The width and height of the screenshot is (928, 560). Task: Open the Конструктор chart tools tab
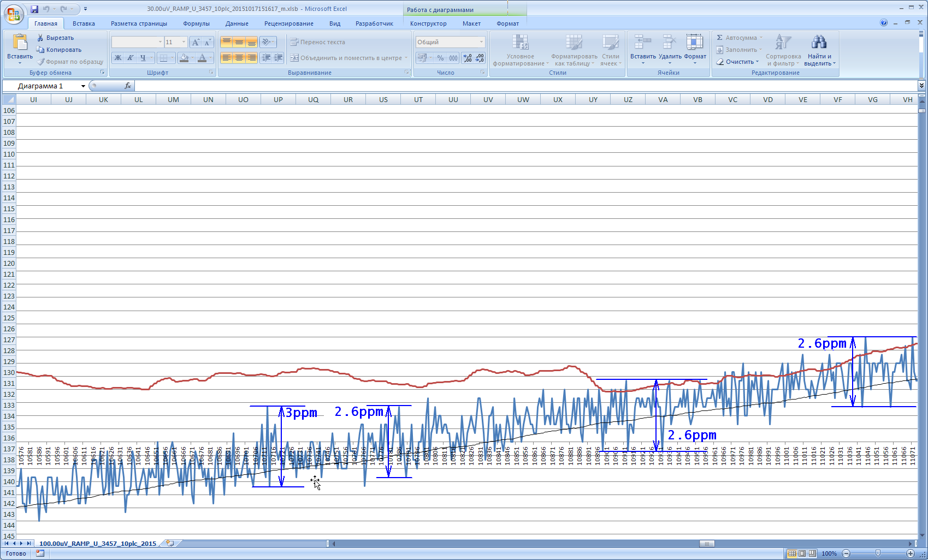click(428, 23)
